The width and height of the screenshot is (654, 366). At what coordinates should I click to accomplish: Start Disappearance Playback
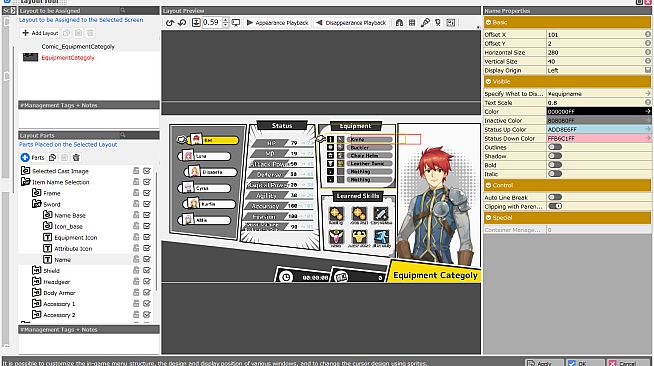point(351,23)
